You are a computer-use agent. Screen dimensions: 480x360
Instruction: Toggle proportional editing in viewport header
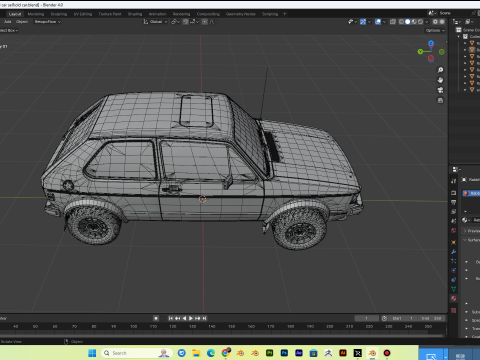pos(205,22)
